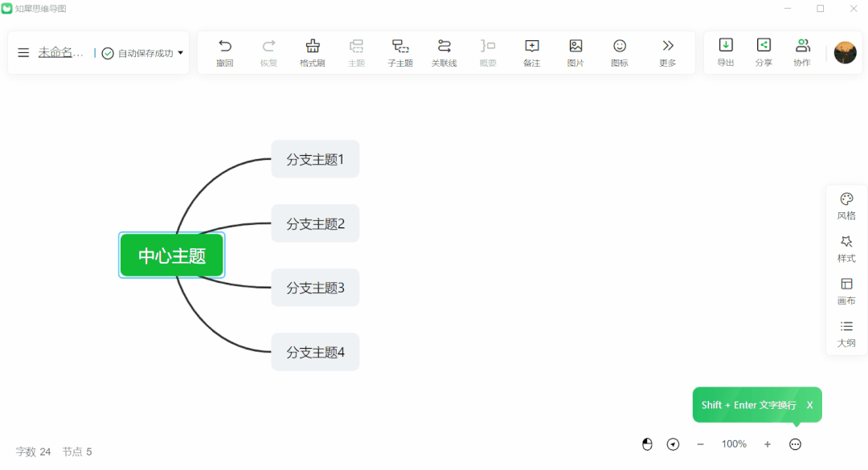Click the 未命名 document title
Image resolution: width=868 pixels, height=470 pixels.
60,52
